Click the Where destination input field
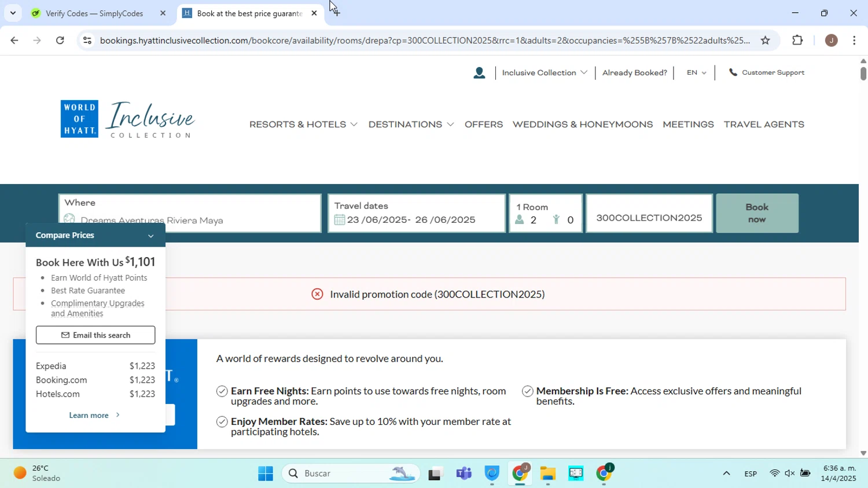 coord(190,214)
